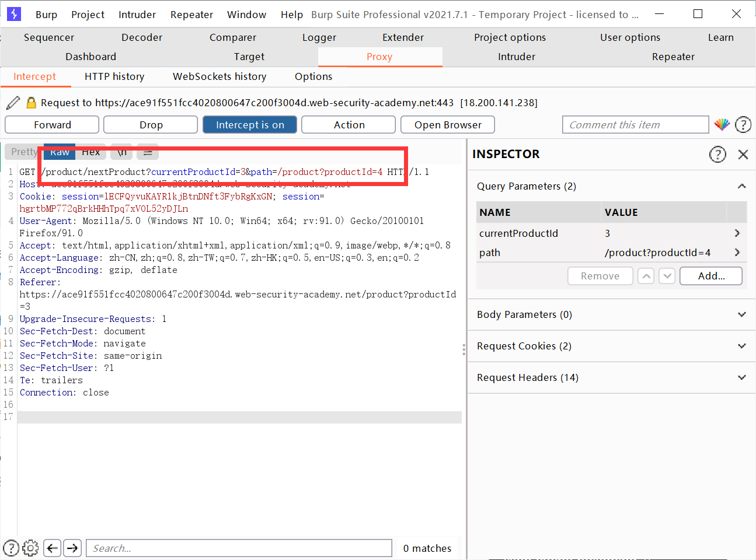Expand currentProductId parameter row chevron
Viewport: 756px width, 560px height.
[737, 233]
